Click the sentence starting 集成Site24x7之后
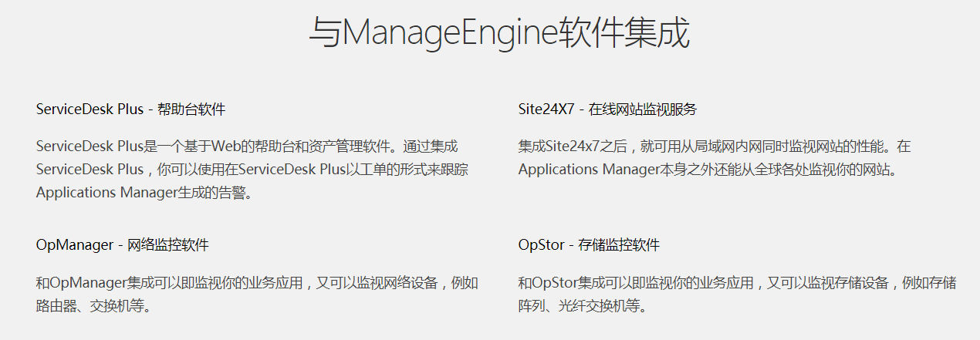The image size is (980, 340). point(703,146)
